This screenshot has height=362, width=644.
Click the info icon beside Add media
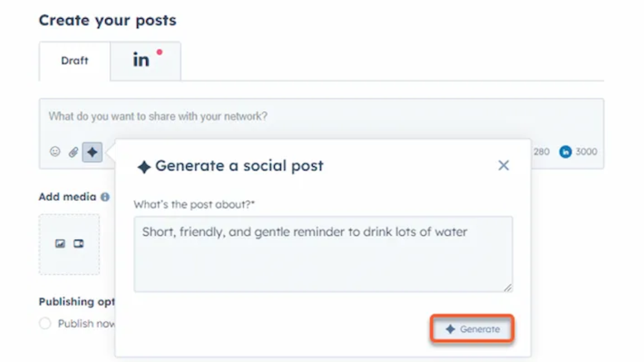tap(105, 197)
